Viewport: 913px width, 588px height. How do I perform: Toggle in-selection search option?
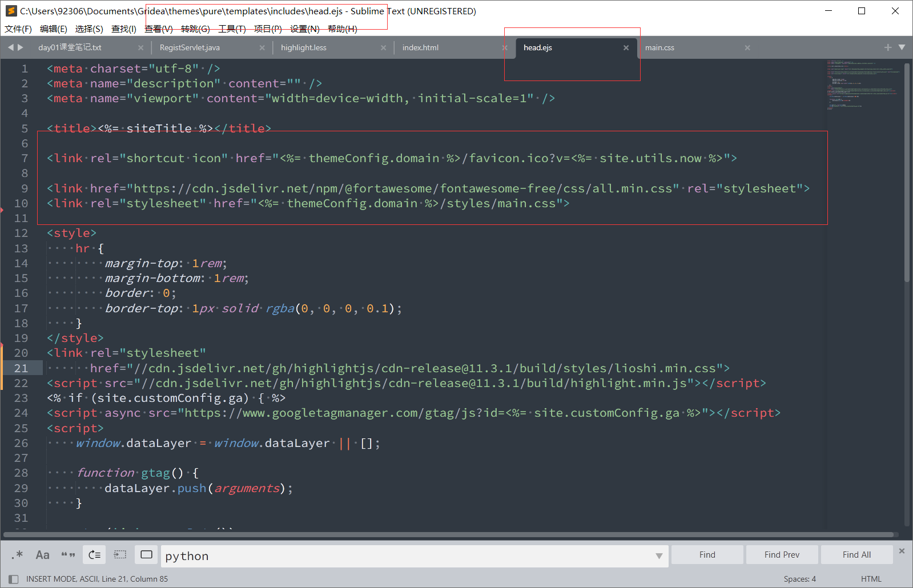click(x=120, y=554)
